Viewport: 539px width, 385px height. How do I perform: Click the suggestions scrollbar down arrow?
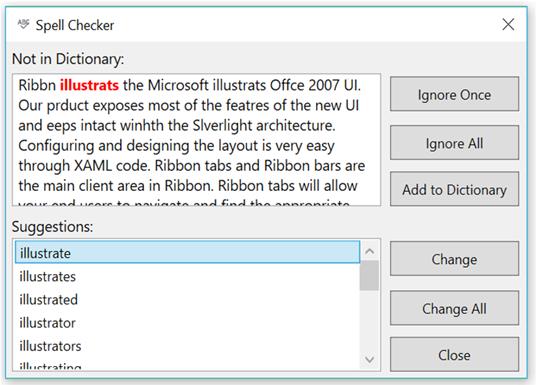(x=370, y=360)
